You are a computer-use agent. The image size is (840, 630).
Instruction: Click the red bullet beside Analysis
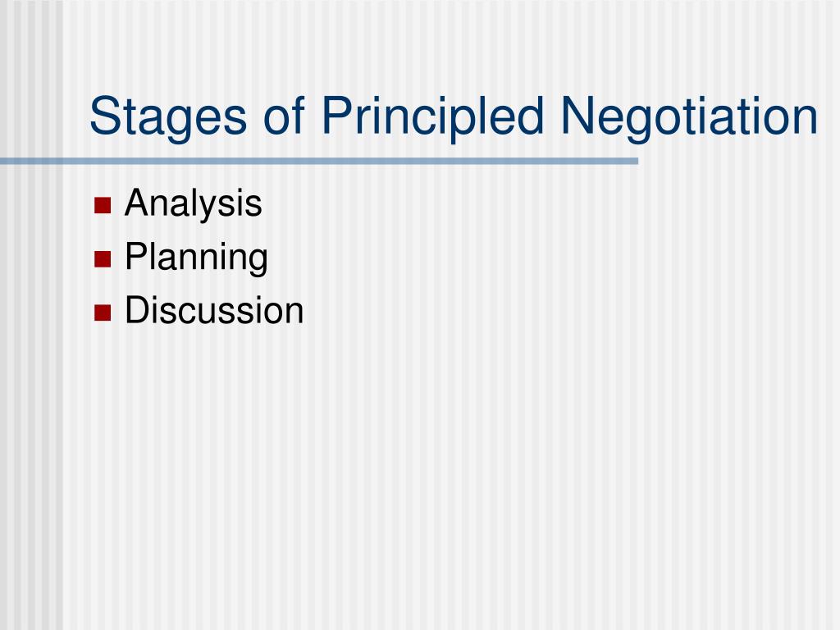[x=103, y=205]
